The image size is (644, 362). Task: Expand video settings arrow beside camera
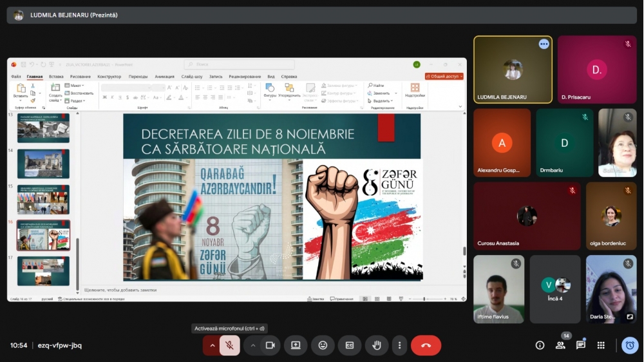(x=253, y=345)
